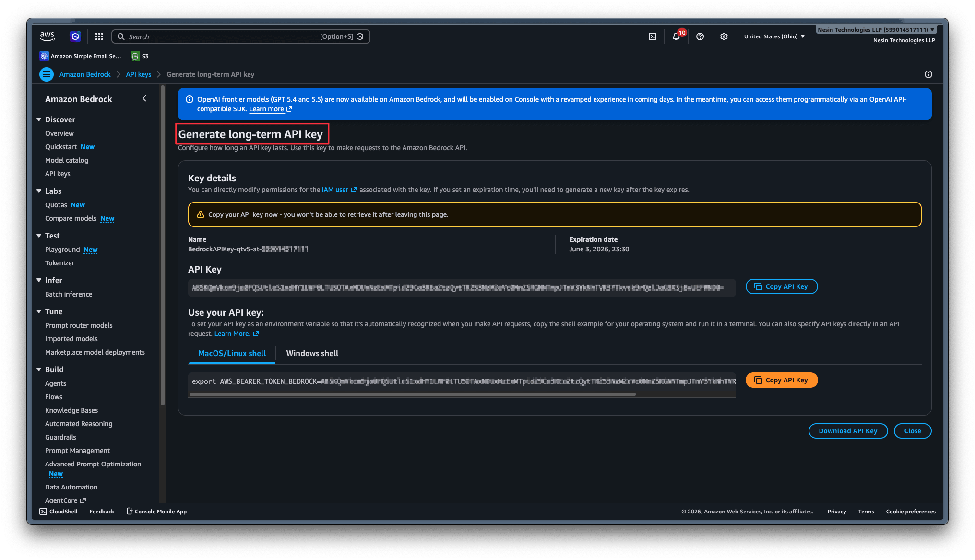
Task: Open Marketplace model deployments
Action: tap(95, 352)
